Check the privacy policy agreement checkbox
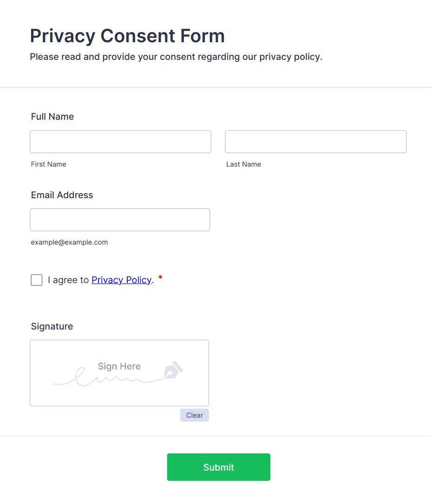Viewport: 432px width, 504px height. (x=37, y=280)
